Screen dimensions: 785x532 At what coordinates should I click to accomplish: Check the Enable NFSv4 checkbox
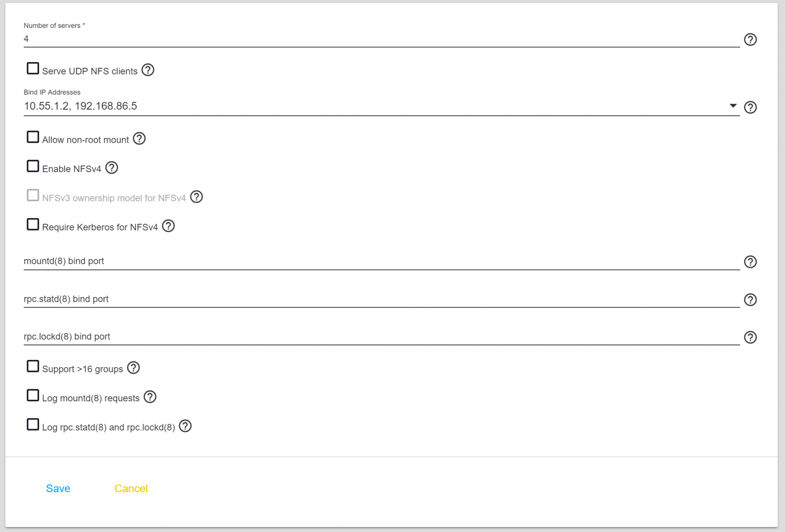(x=33, y=166)
